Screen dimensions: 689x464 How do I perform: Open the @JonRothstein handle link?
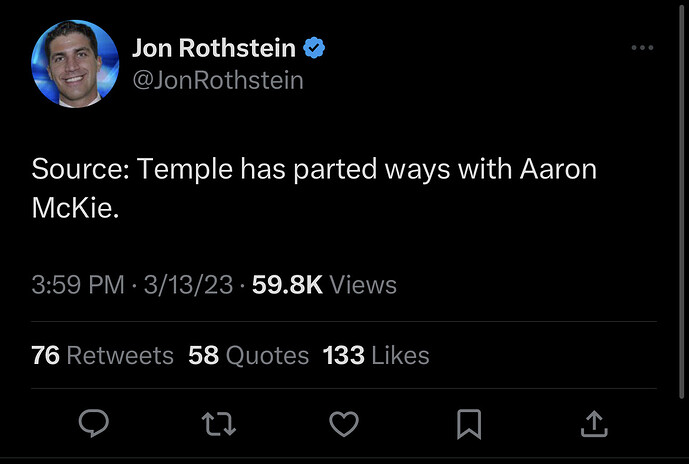click(217, 79)
